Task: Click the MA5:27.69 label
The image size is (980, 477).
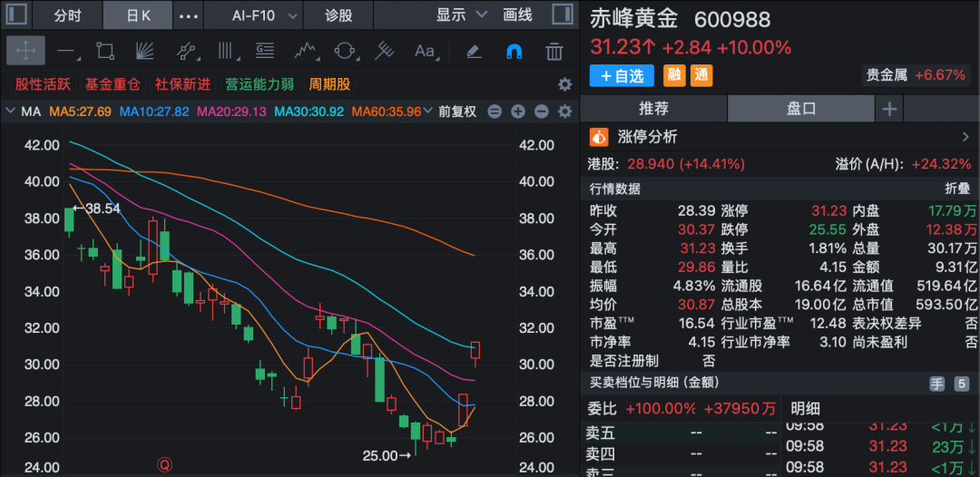Action: pyautogui.click(x=80, y=112)
